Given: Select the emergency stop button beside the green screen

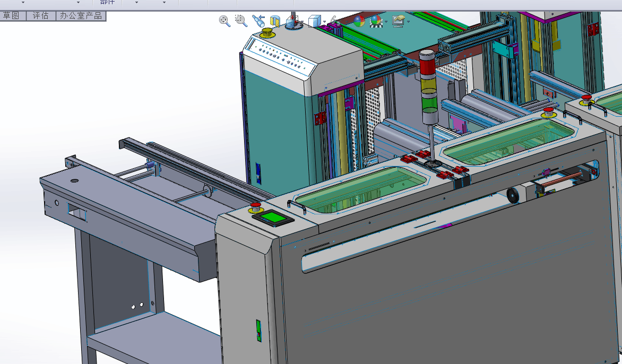Looking at the screenshot, I should coord(256,207).
